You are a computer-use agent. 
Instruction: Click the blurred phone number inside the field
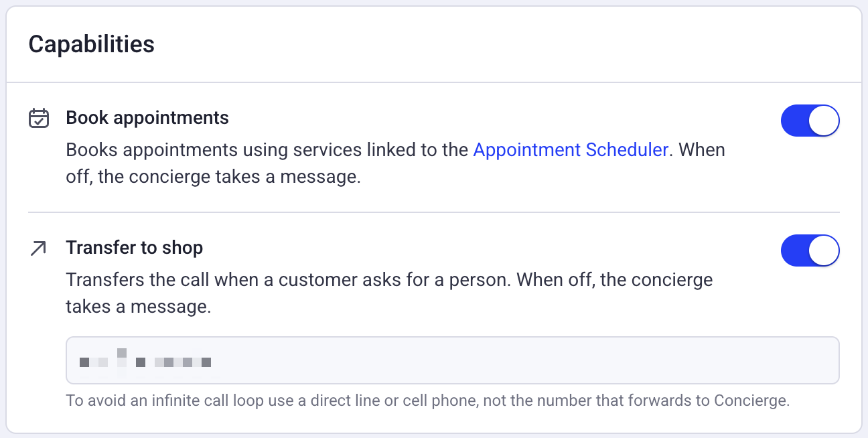145,360
